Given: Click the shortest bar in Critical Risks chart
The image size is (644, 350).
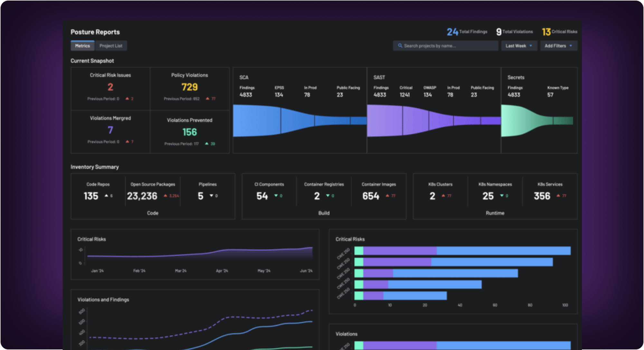Looking at the screenshot, I should point(401,296).
